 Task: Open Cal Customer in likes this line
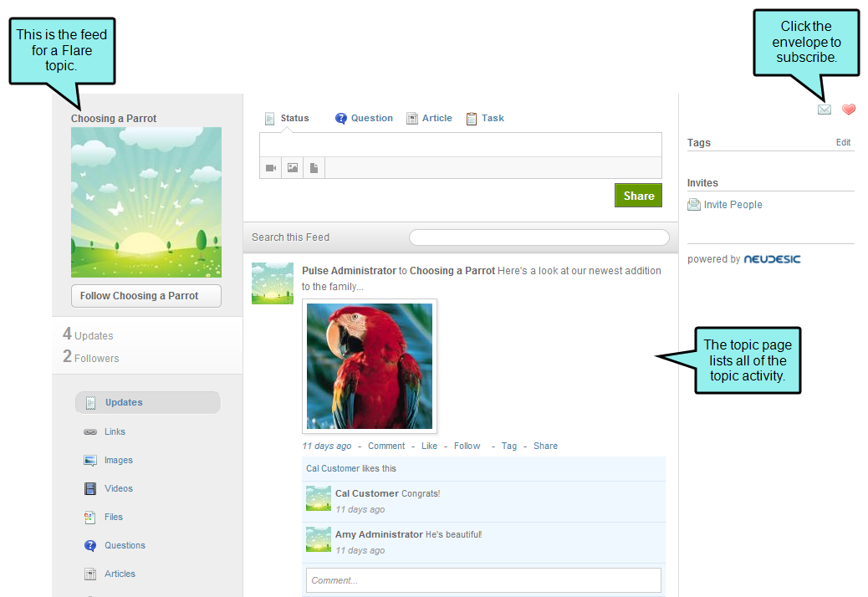(333, 468)
